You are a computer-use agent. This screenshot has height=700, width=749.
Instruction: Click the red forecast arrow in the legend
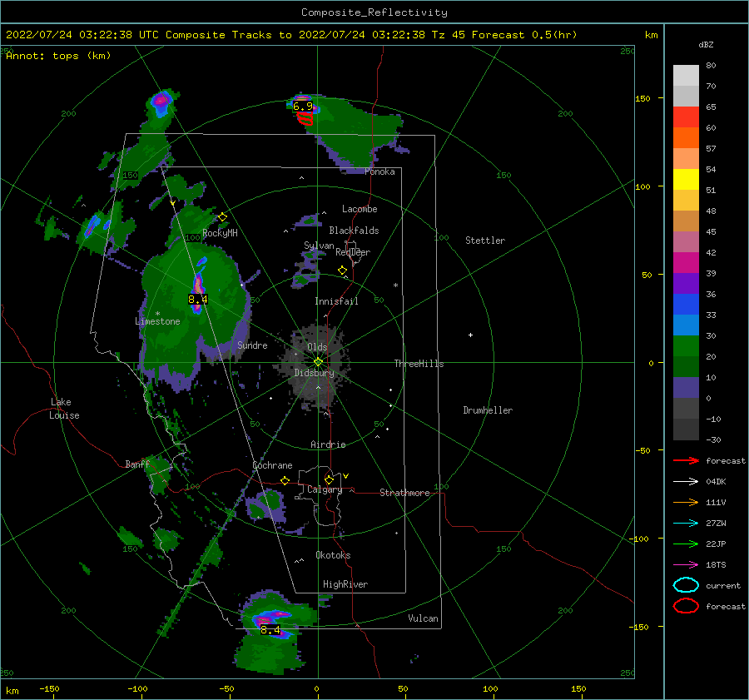686,460
